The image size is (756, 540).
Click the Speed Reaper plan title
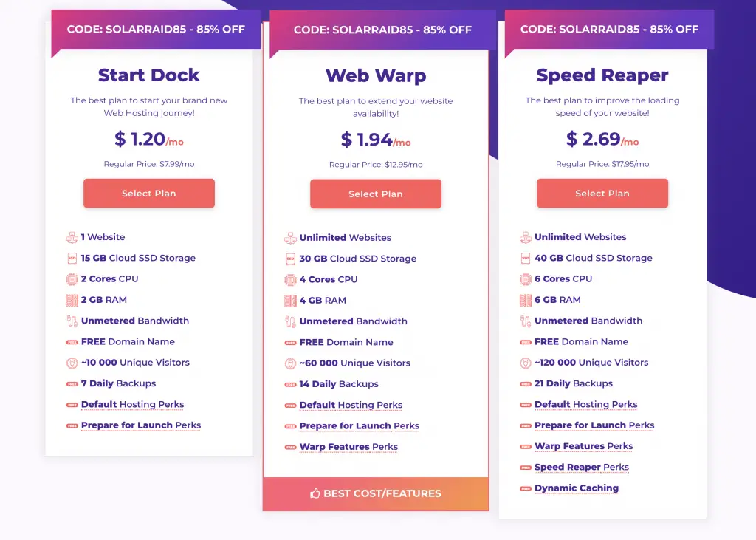pos(602,75)
